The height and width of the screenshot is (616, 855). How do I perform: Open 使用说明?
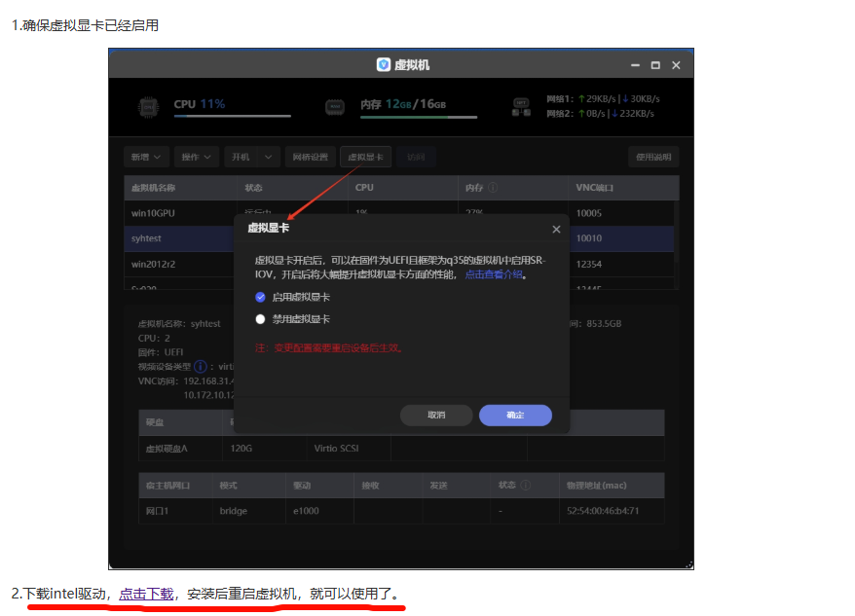click(653, 157)
